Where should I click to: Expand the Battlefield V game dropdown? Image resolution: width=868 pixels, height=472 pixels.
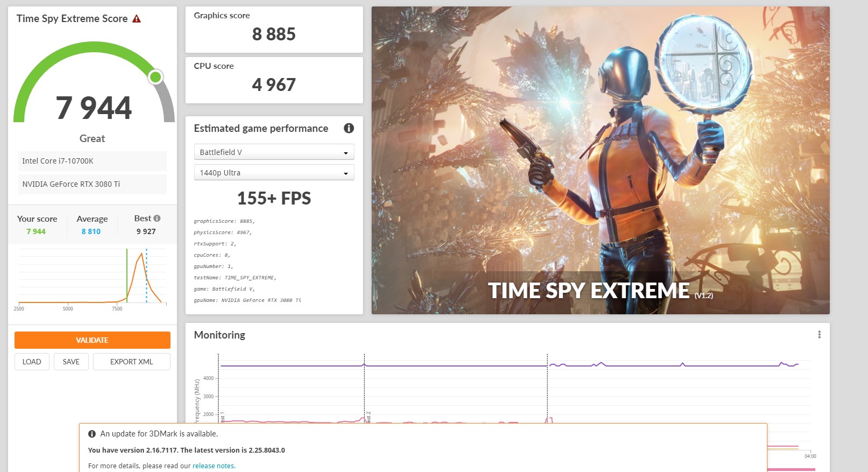[274, 152]
